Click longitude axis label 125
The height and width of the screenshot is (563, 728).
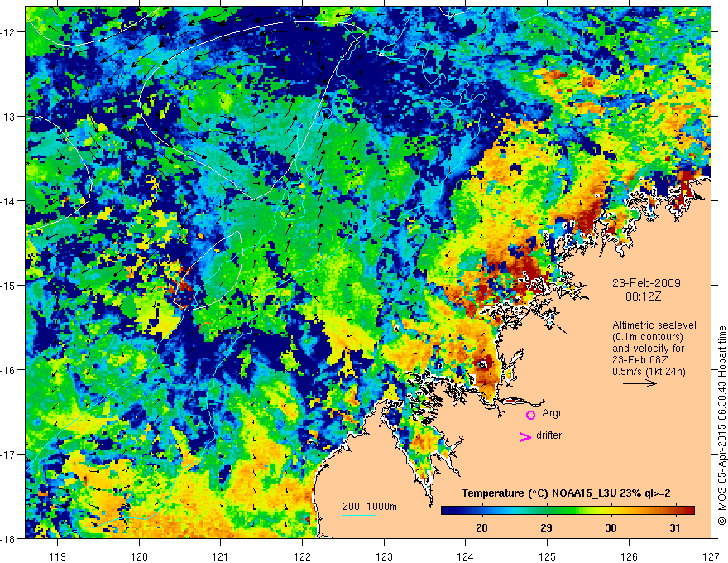pos(548,556)
